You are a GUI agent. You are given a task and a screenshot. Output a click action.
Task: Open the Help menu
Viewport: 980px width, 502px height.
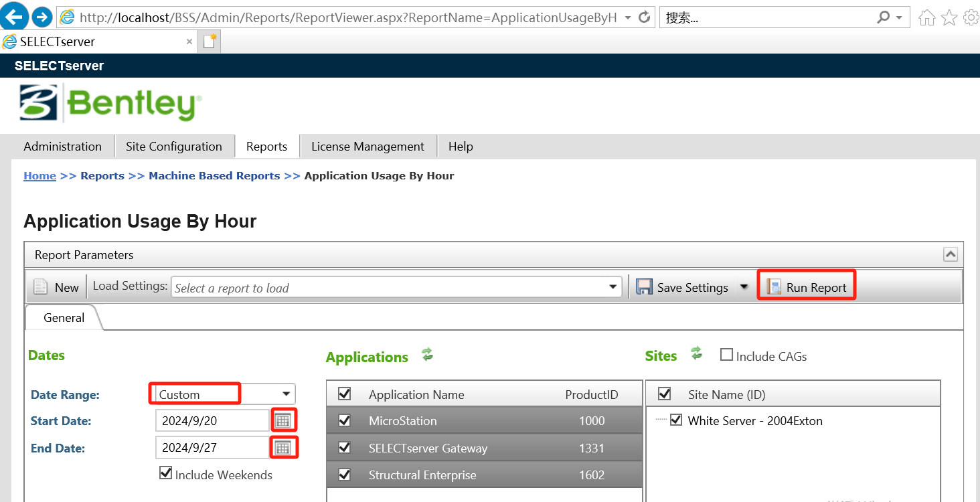(x=461, y=147)
